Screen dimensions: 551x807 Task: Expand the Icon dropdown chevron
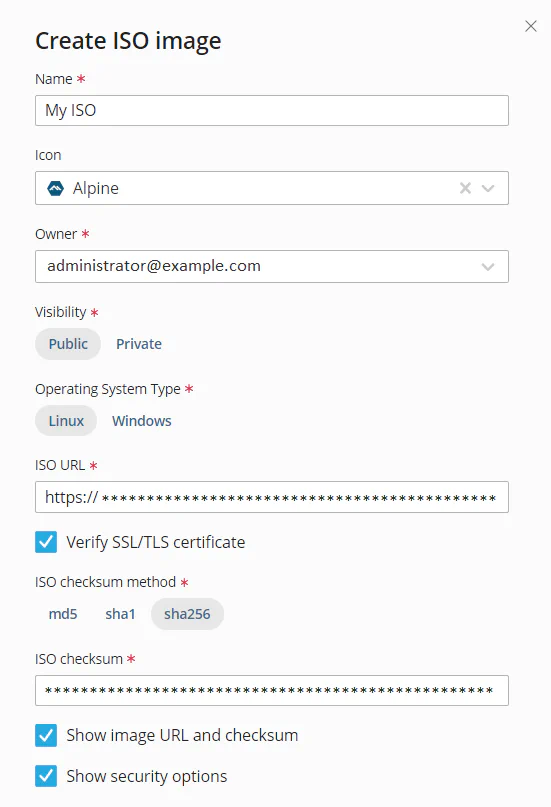pos(488,188)
